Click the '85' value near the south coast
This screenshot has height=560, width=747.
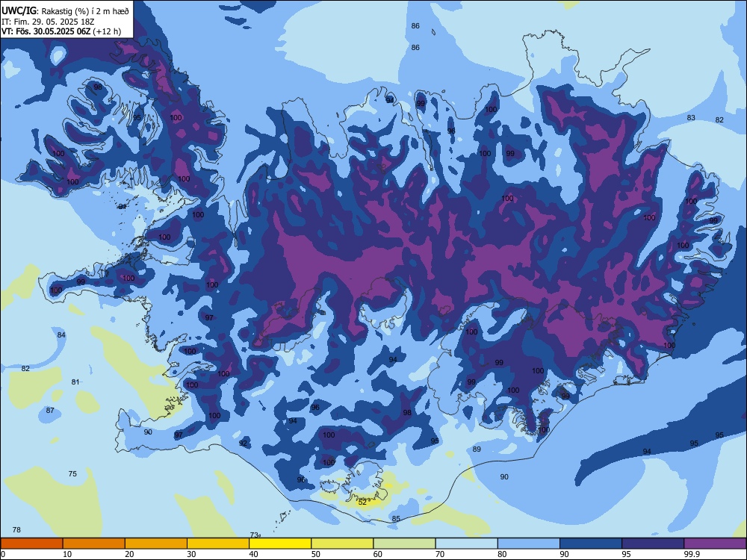396,519
